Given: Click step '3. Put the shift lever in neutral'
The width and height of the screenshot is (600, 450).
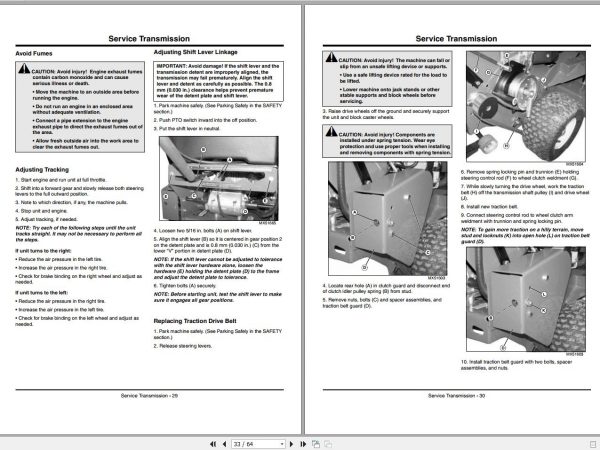Looking at the screenshot, I should (187, 129).
